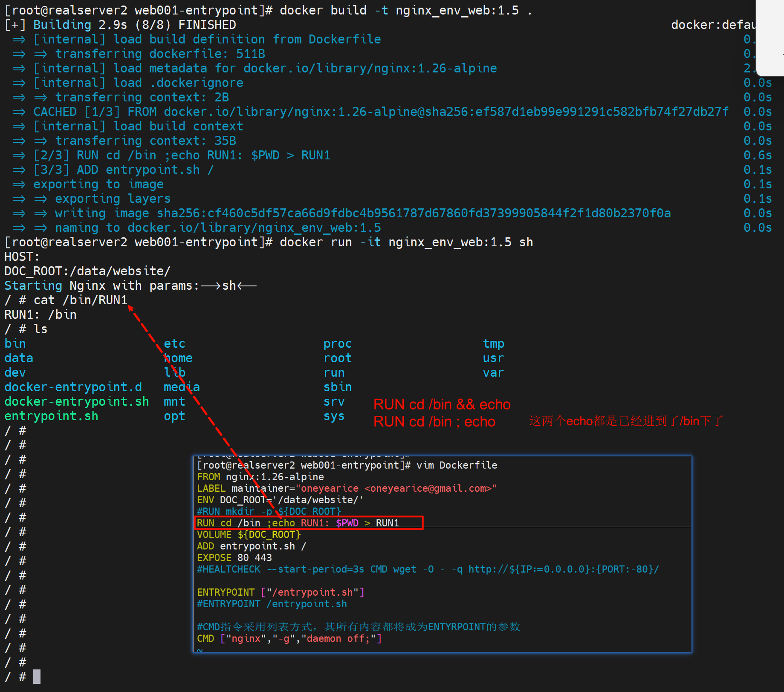Click the 'RUN cd /bin ; echo' red annotation
This screenshot has height=692, width=784.
pos(434,421)
